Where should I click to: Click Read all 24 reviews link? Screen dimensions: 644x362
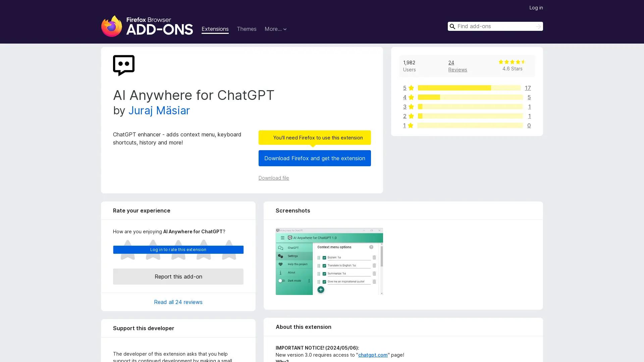coord(178,302)
